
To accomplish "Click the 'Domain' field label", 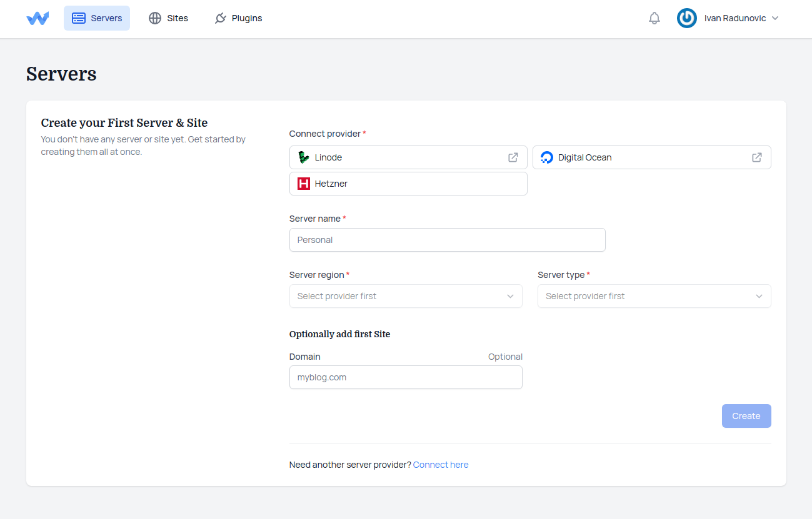I will point(305,357).
